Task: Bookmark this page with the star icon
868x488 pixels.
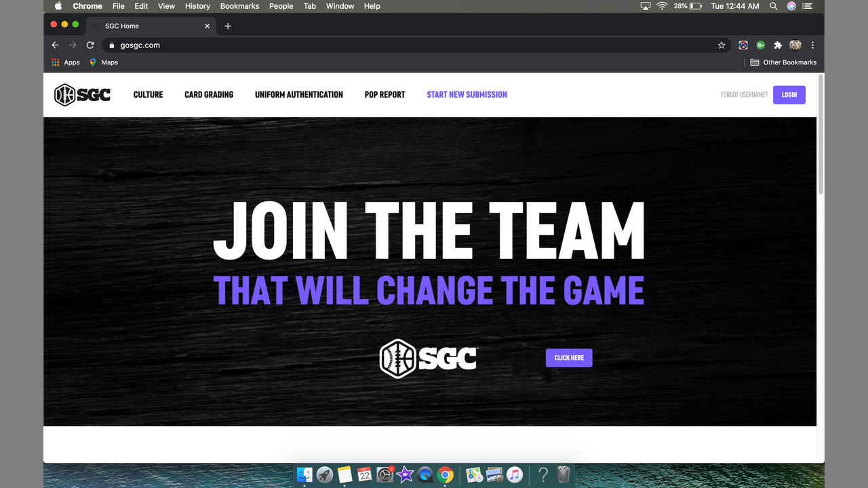Action: [722, 45]
